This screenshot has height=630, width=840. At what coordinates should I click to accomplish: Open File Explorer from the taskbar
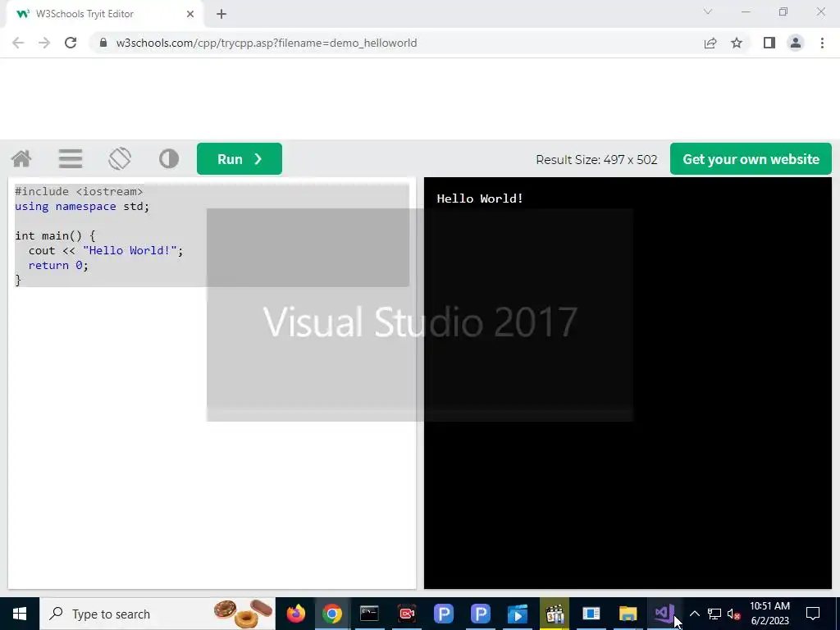pos(628,614)
